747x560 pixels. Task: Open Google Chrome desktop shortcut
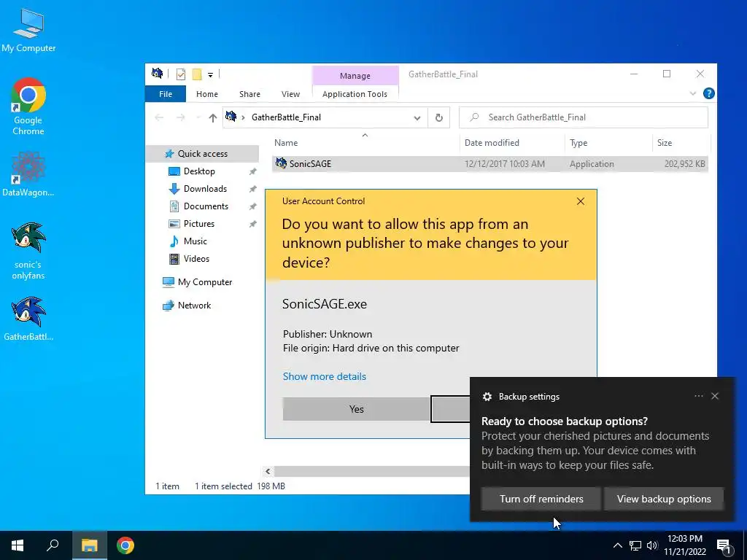28,106
